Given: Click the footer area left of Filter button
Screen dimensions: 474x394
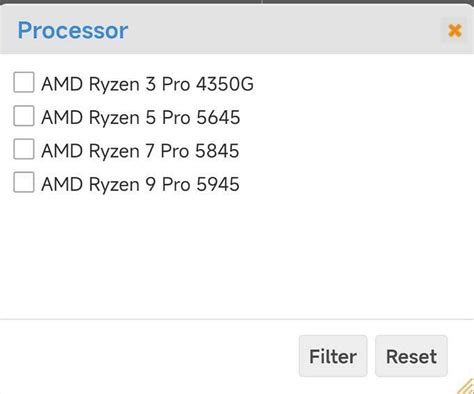Looking at the screenshot, I should pos(147,356).
